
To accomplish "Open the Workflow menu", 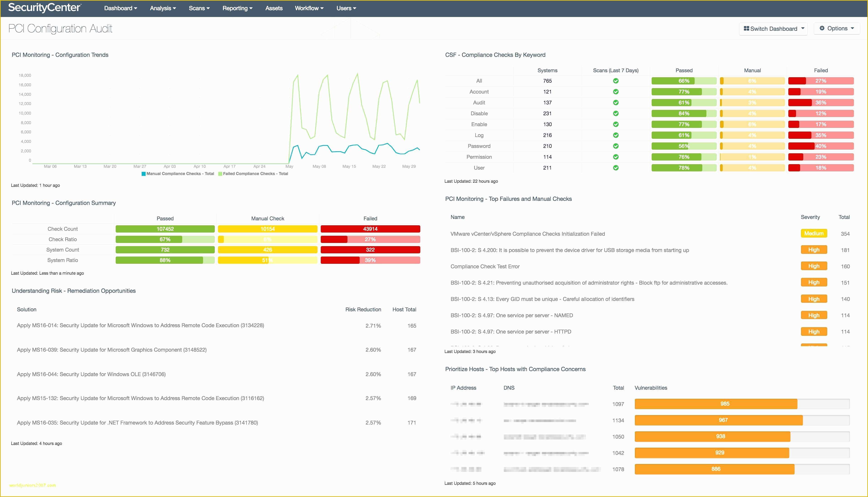I will click(x=309, y=8).
